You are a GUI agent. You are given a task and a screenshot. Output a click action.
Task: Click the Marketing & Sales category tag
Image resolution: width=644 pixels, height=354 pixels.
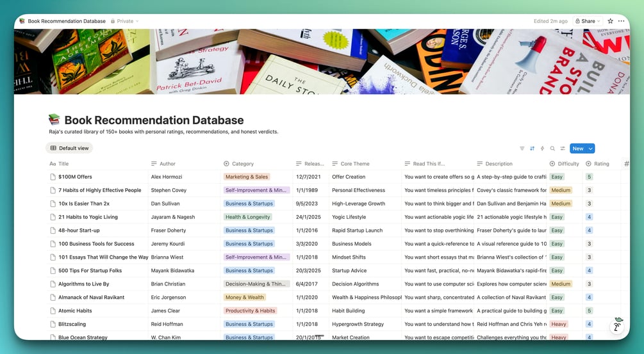pos(247,177)
